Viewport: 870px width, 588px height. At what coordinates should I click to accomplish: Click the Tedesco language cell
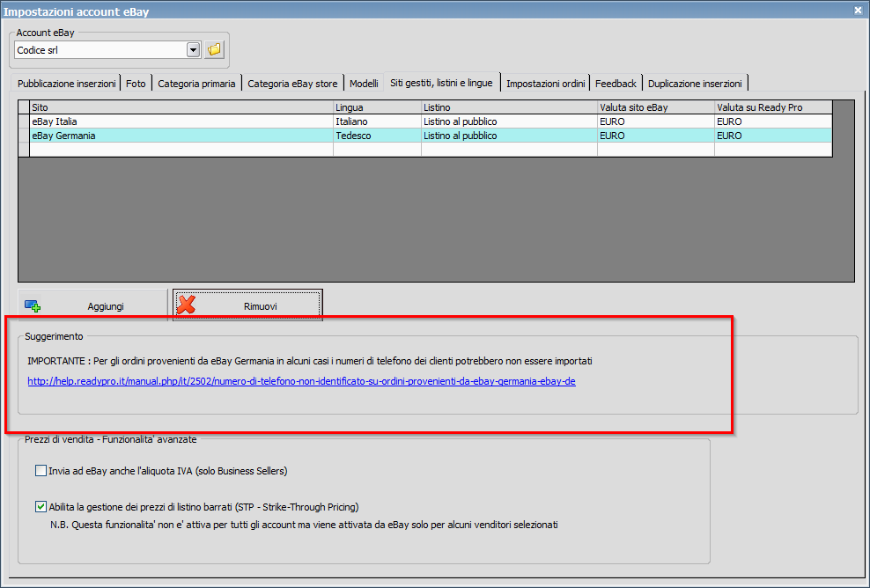pyautogui.click(x=377, y=136)
